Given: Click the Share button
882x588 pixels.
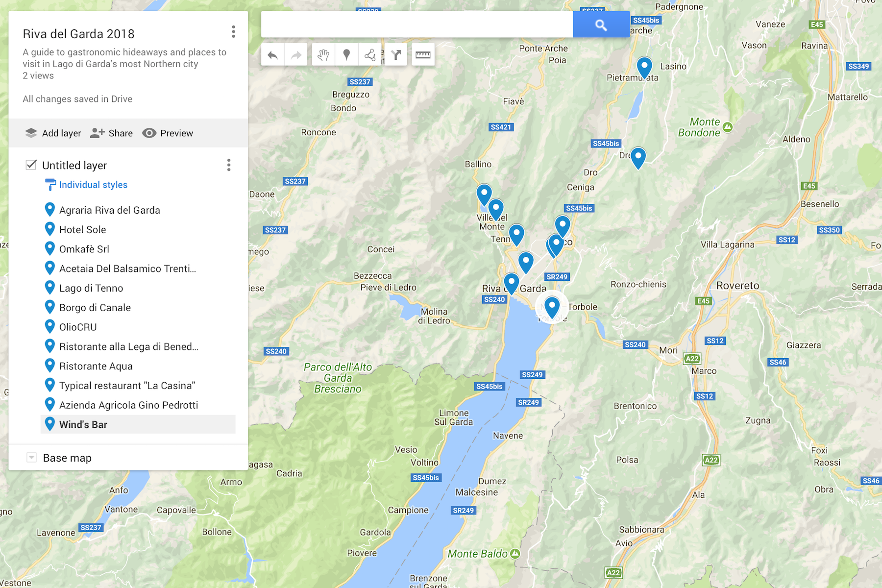Looking at the screenshot, I should pos(112,133).
